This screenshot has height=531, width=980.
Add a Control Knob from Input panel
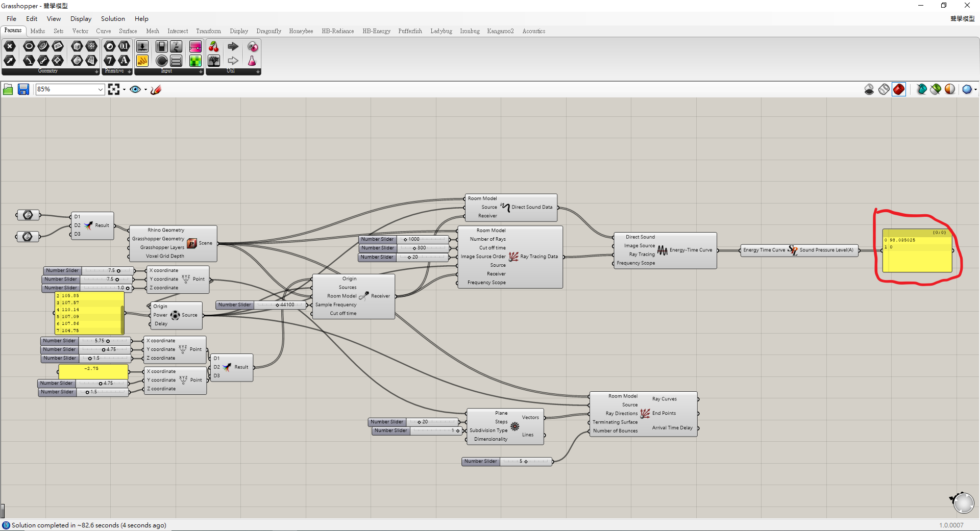click(161, 61)
